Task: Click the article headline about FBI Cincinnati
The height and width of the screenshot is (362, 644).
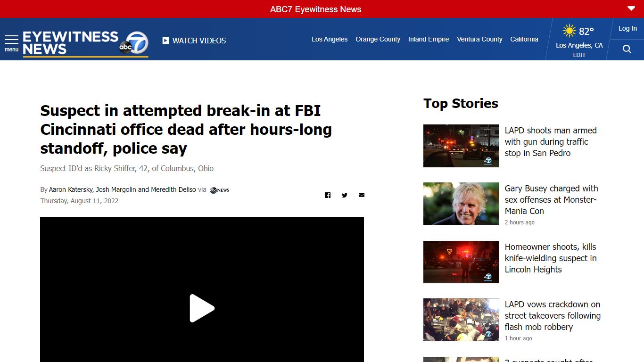Action: (x=186, y=130)
